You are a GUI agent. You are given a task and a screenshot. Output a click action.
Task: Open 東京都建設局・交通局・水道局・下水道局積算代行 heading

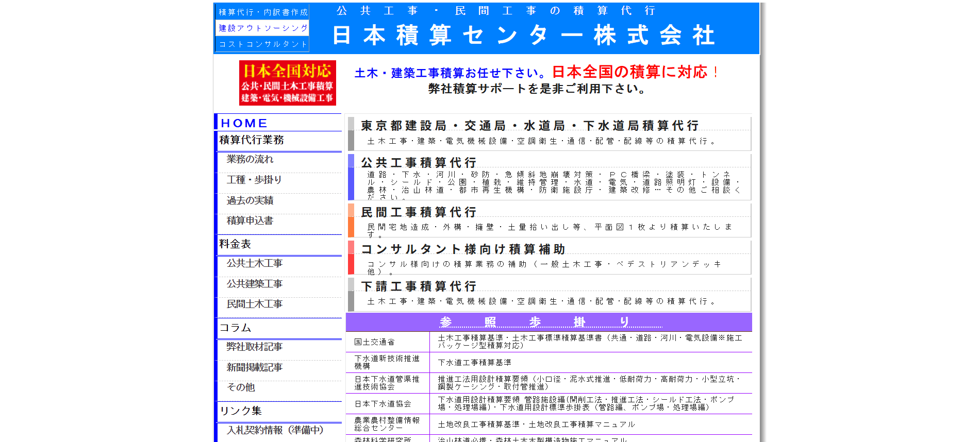[530, 125]
